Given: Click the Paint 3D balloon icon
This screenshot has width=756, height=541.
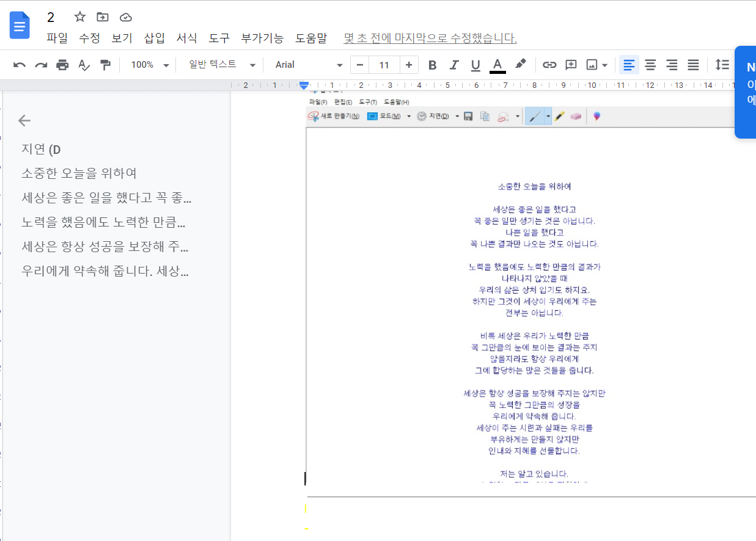Looking at the screenshot, I should (596, 116).
